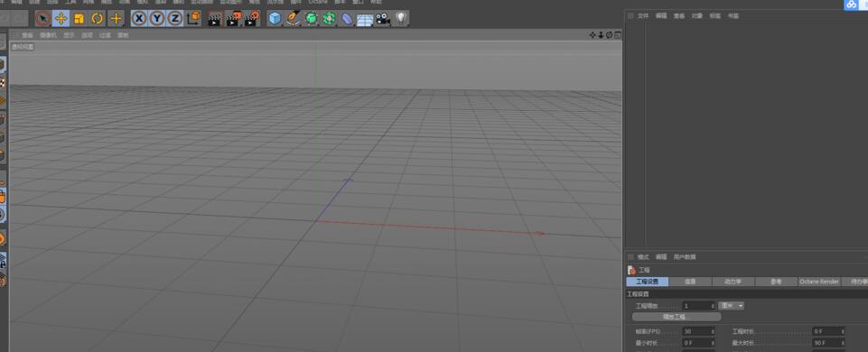Click viewport orbit rotate icon
This screenshot has height=352, width=868.
tap(609, 35)
